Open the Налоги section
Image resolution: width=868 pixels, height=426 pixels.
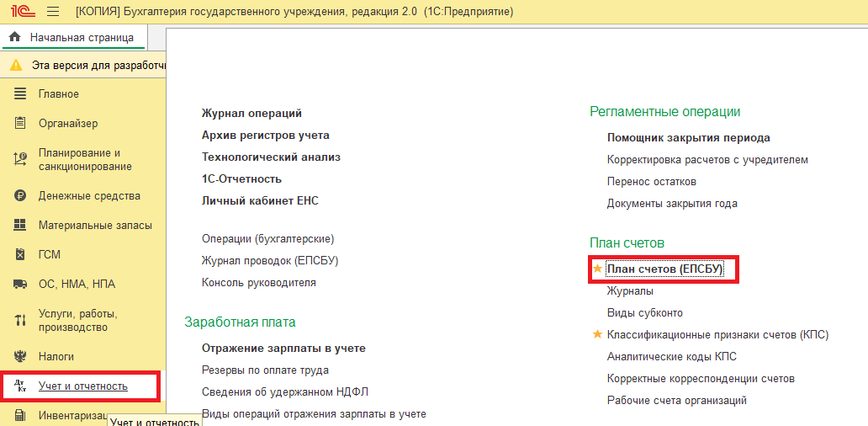(x=56, y=356)
